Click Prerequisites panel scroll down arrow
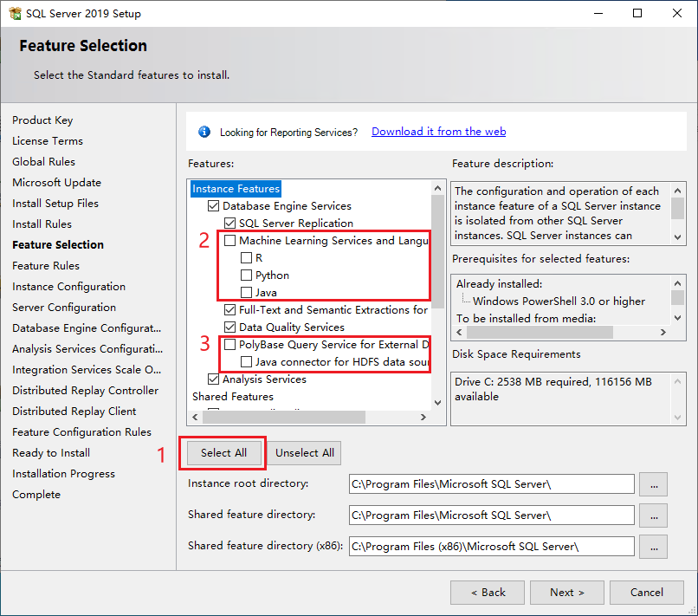The image size is (698, 616). click(677, 318)
